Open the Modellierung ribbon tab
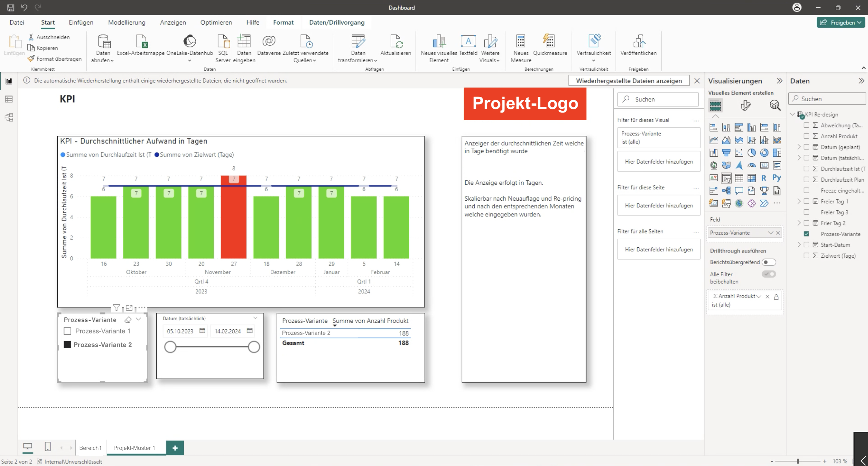This screenshot has height=466, width=868. click(127, 23)
